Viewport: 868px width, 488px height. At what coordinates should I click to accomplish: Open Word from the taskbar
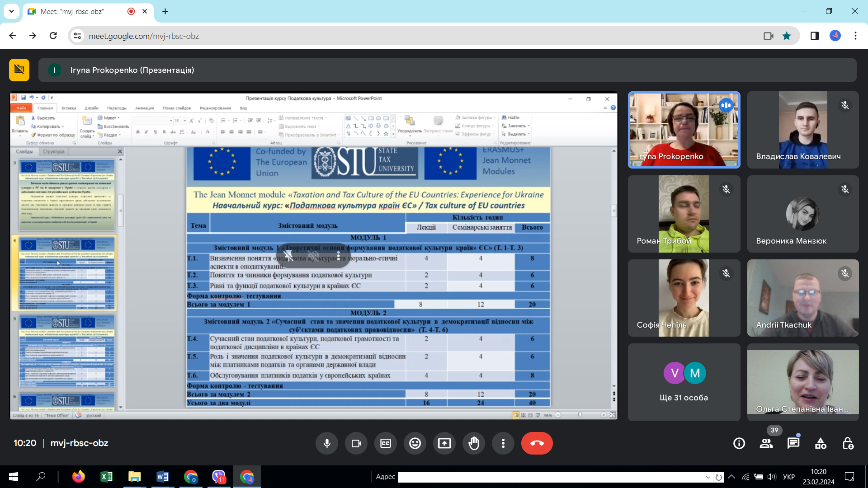click(x=162, y=477)
